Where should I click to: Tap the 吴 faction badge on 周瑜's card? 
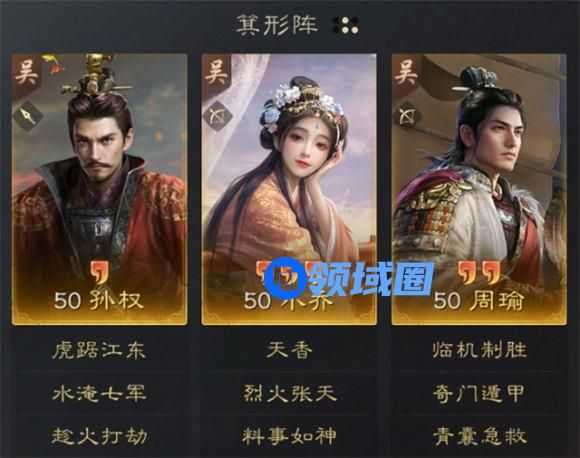click(x=406, y=72)
